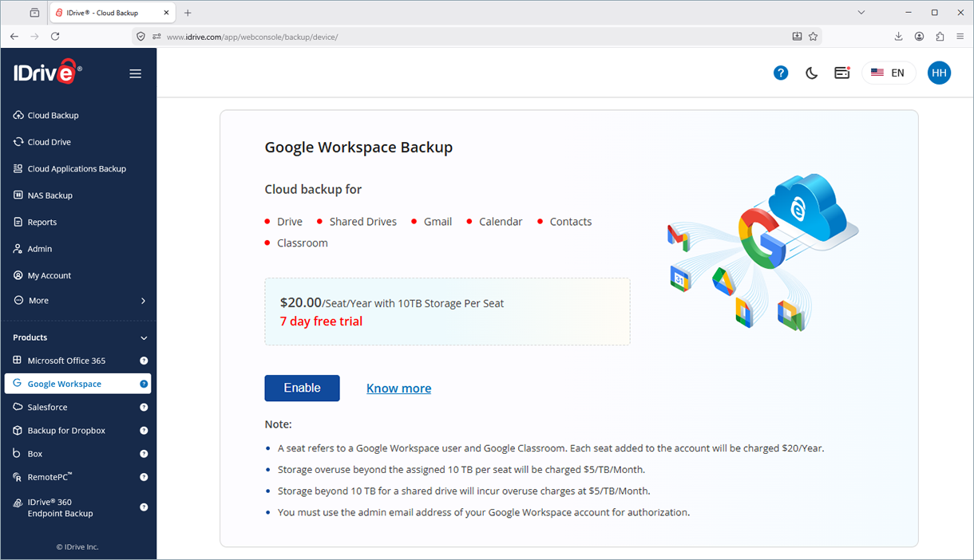
Task: Click help icon beside Microsoft Office 365
Action: point(144,361)
